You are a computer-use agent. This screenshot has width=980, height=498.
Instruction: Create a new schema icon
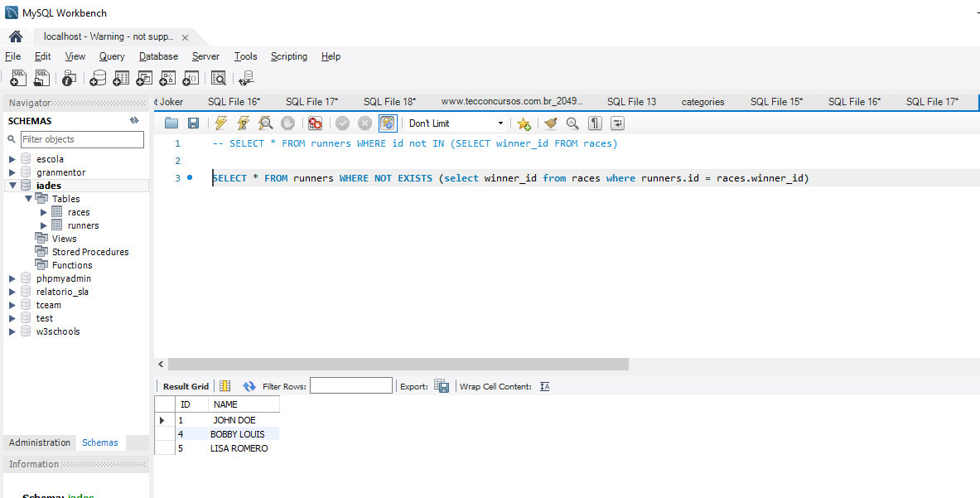[x=98, y=78]
